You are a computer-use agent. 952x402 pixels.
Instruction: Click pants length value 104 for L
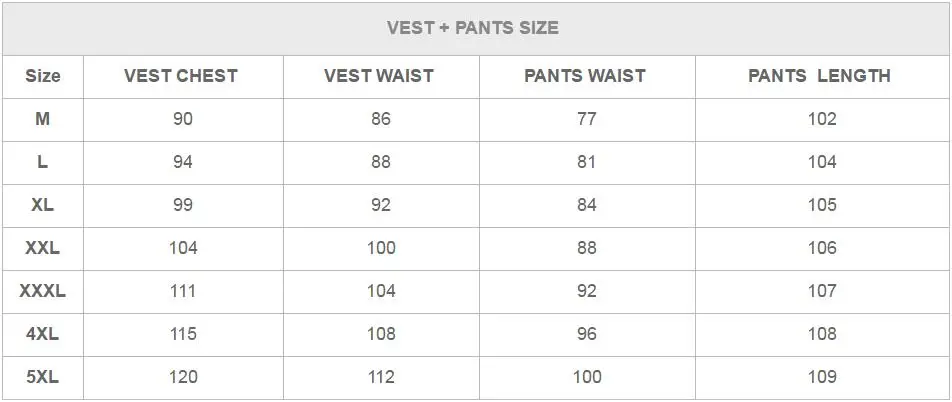pyautogui.click(x=822, y=162)
